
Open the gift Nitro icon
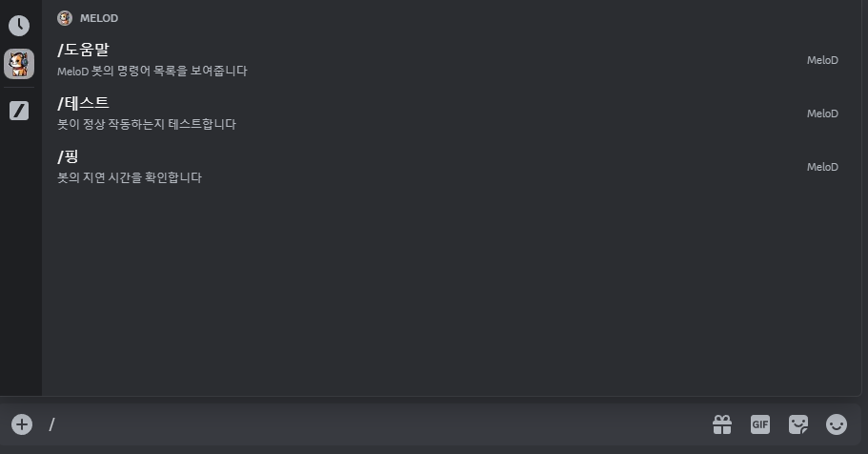[x=722, y=424]
